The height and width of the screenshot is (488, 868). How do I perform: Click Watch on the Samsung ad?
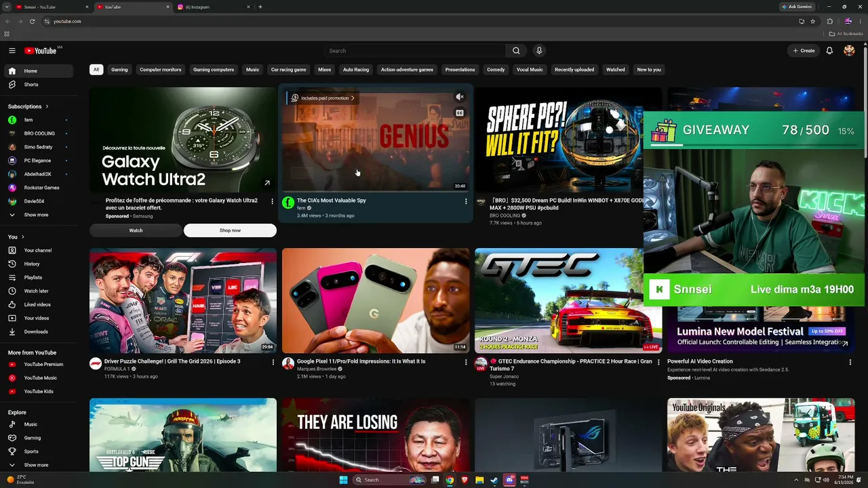136,230
